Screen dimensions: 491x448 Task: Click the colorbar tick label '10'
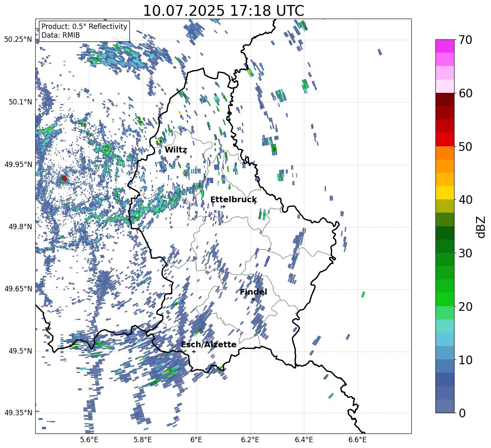[x=465, y=360]
